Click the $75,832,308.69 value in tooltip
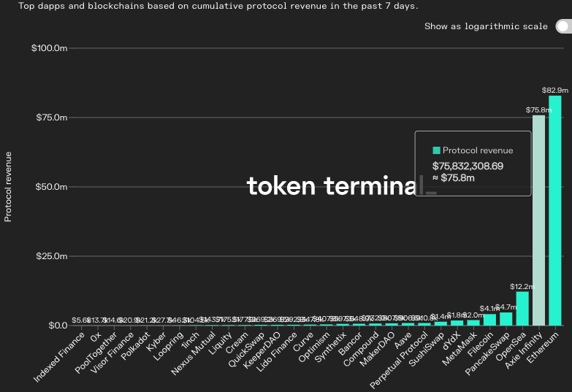The image size is (572, 392). (468, 166)
